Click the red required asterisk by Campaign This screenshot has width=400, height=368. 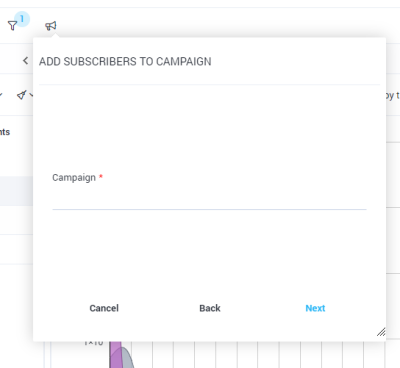[x=101, y=176]
